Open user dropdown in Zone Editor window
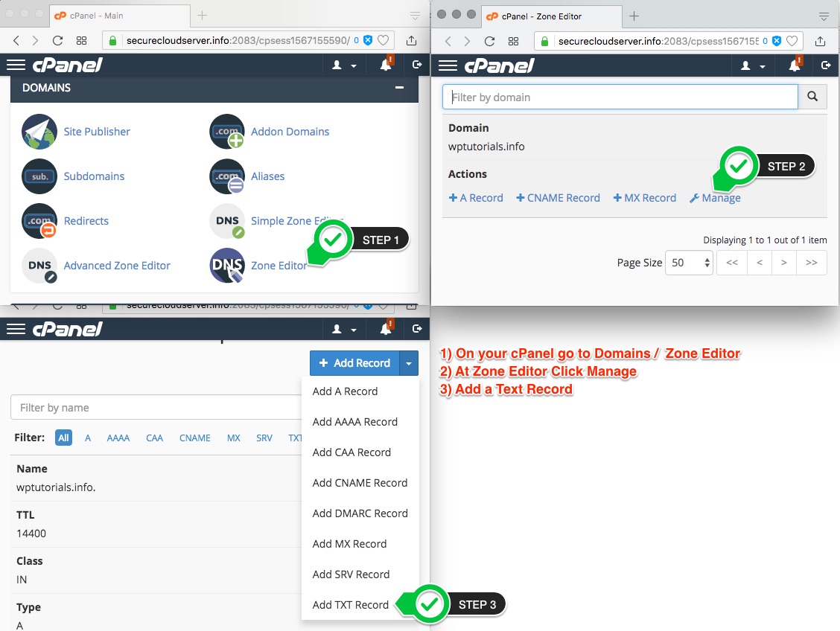Image resolution: width=840 pixels, height=631 pixels. (753, 65)
